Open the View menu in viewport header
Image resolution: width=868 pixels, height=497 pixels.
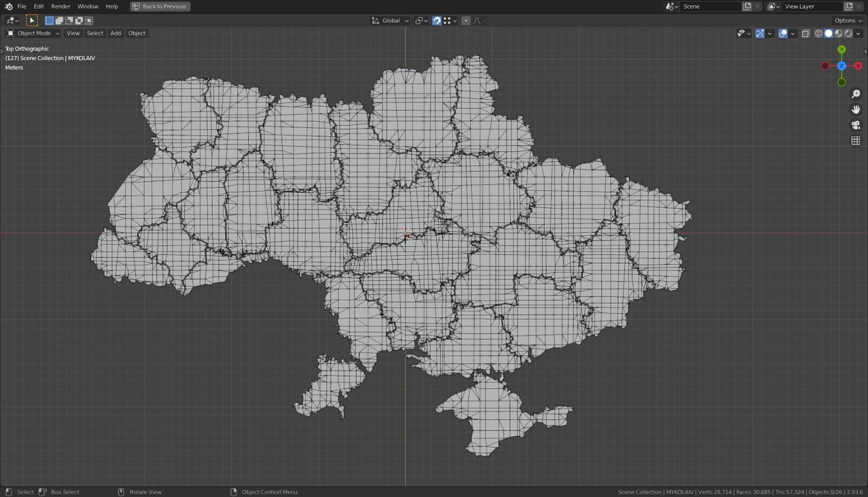click(x=73, y=33)
